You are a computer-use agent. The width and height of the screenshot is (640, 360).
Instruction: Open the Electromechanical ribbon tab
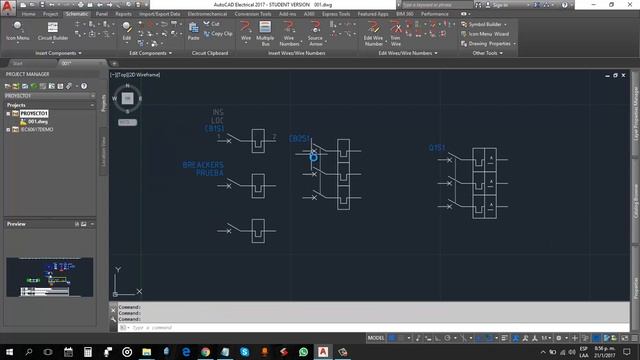[207, 14]
